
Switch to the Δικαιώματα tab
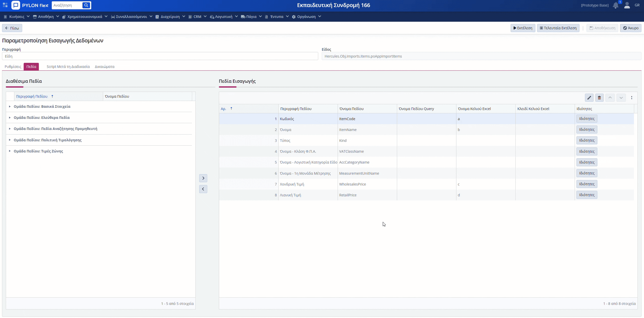104,66
